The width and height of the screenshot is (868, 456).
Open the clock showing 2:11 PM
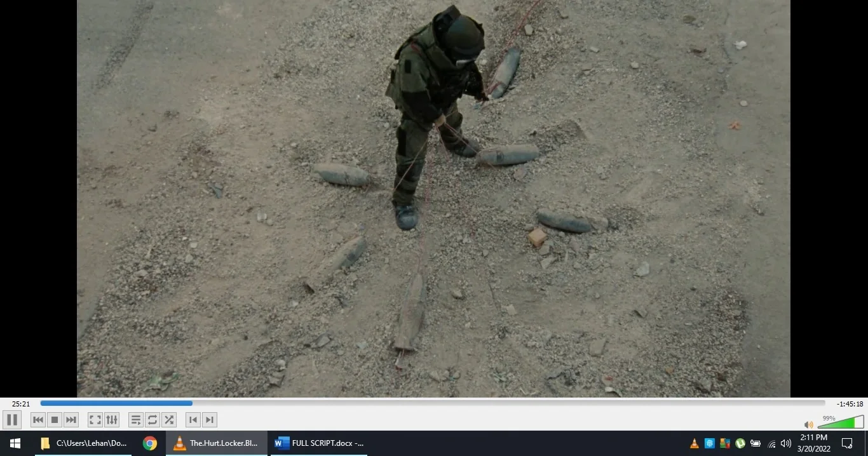click(814, 443)
